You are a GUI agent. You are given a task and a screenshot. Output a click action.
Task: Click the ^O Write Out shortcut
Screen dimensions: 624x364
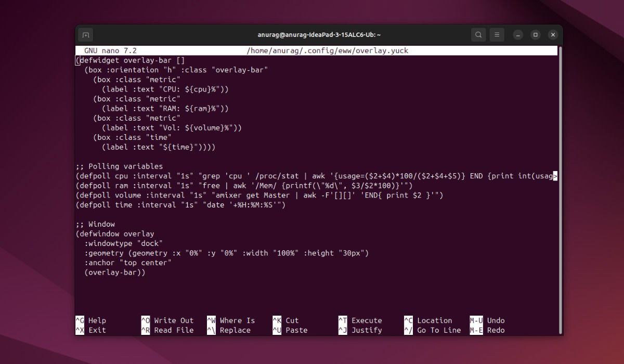click(167, 320)
